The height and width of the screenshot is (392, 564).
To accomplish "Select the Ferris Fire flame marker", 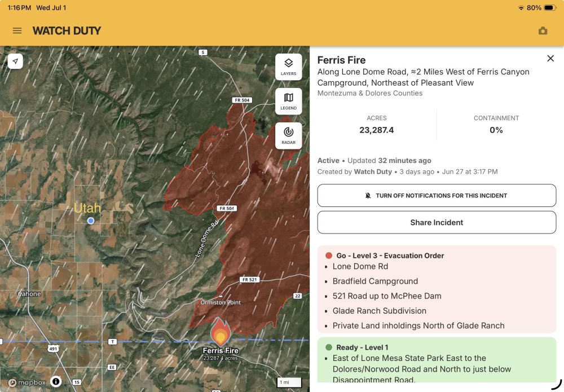I will 221,332.
